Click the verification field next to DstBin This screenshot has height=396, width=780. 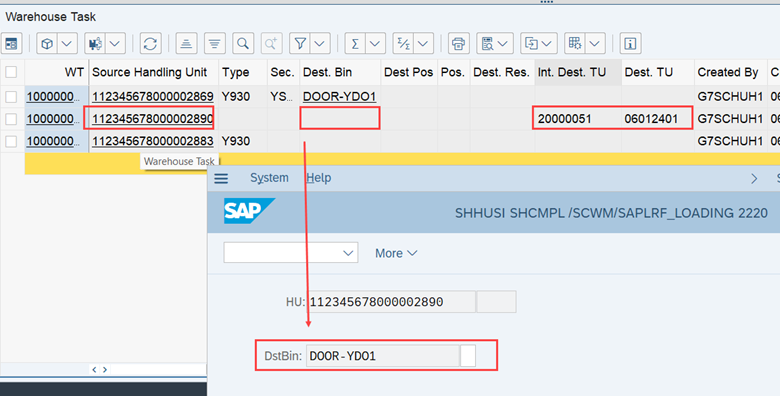pyautogui.click(x=468, y=356)
